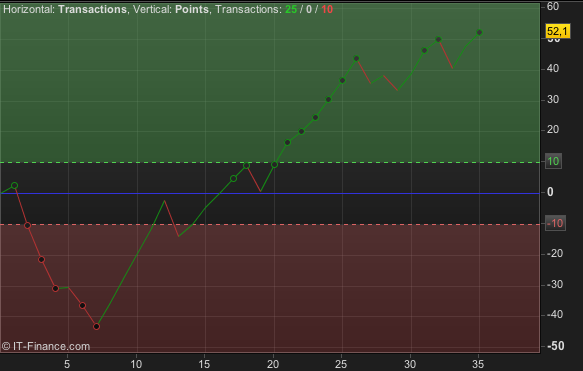583x371 pixels.
Task: Click the data point at transaction 17
Action: point(233,179)
